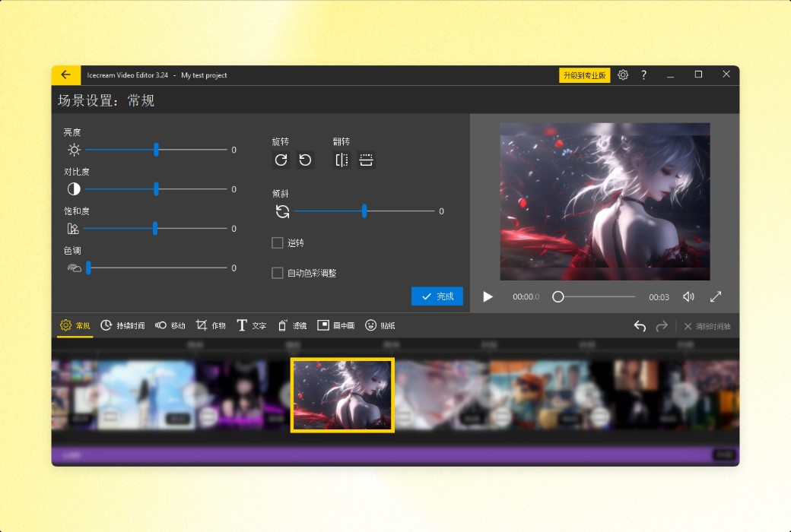Rotate the clip clockwise
Viewport: 791px width, 532px height.
pos(281,160)
